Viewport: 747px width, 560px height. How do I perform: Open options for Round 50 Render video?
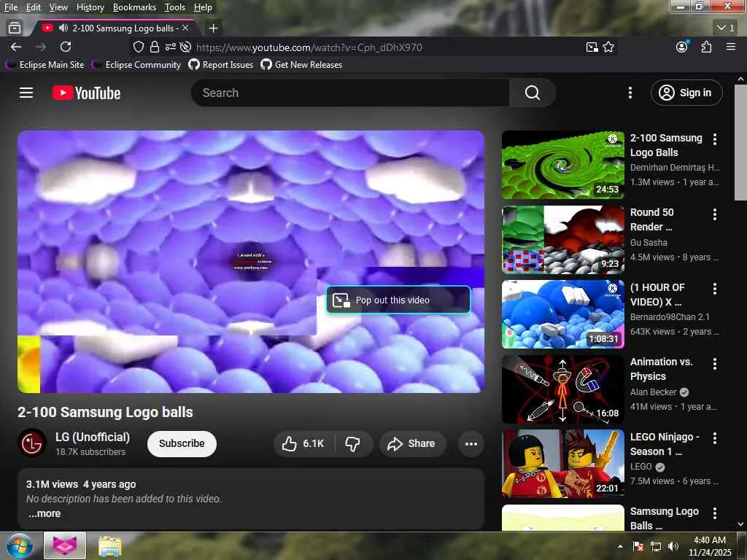[715, 214]
